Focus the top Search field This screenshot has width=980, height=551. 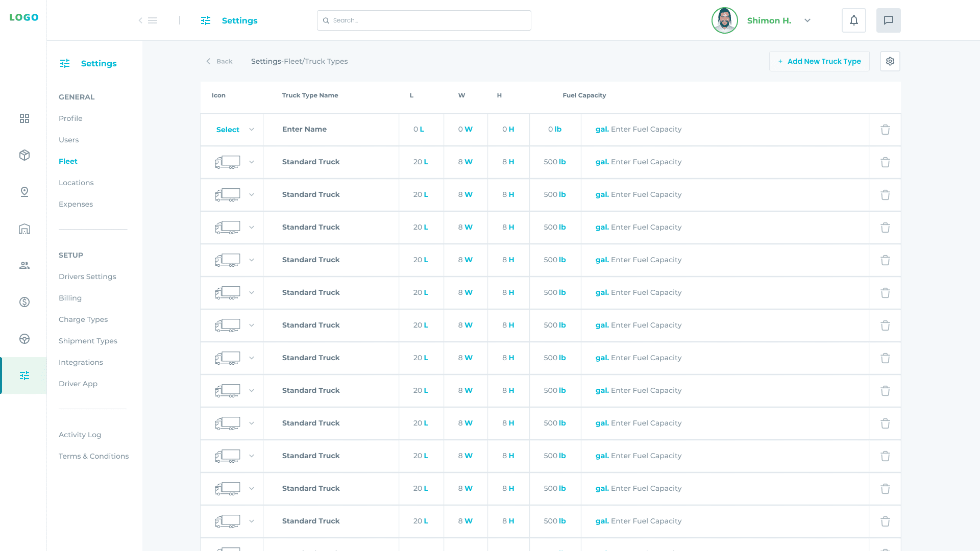pos(424,20)
